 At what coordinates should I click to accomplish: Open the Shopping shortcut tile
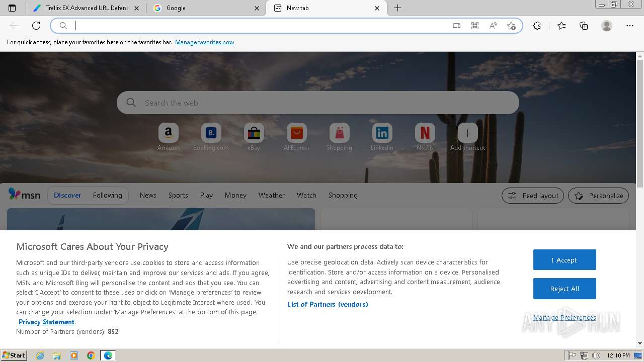point(339,133)
